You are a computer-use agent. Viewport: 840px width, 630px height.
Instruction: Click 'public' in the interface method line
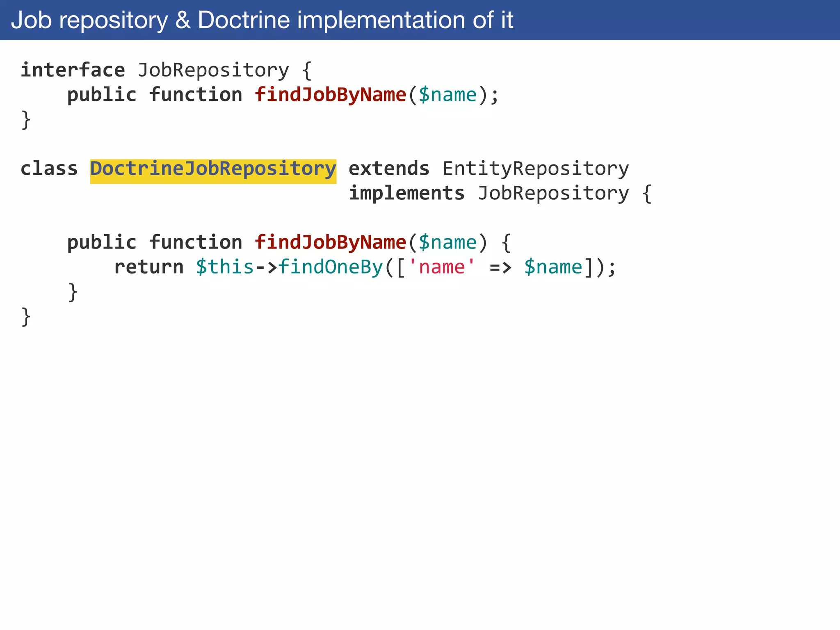click(102, 95)
